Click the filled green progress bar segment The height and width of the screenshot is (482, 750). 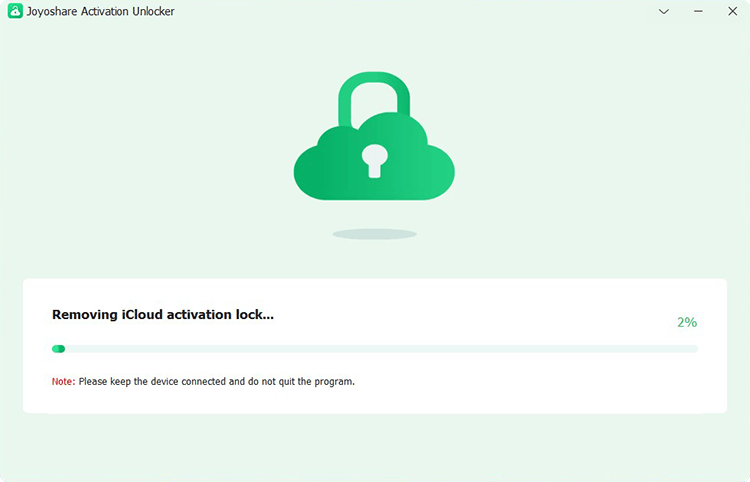(x=58, y=349)
